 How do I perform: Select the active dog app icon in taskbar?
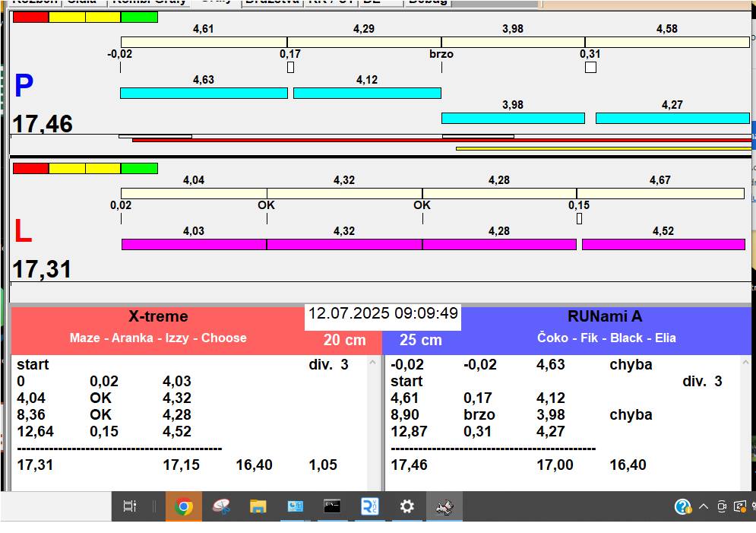(444, 506)
